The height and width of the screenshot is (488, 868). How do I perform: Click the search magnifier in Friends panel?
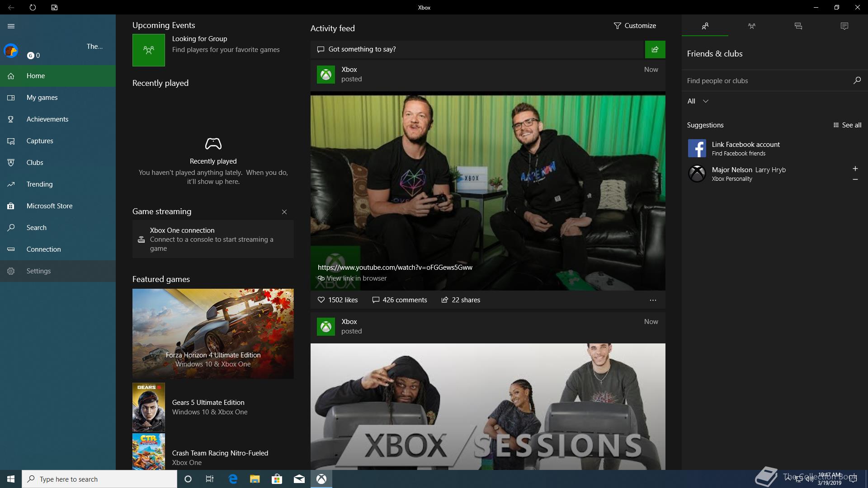857,80
